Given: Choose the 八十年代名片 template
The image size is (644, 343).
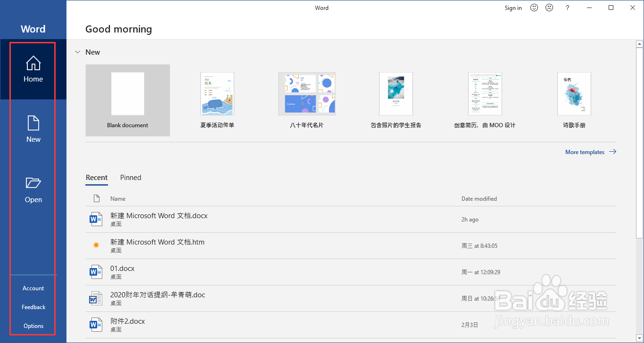Looking at the screenshot, I should pyautogui.click(x=307, y=100).
